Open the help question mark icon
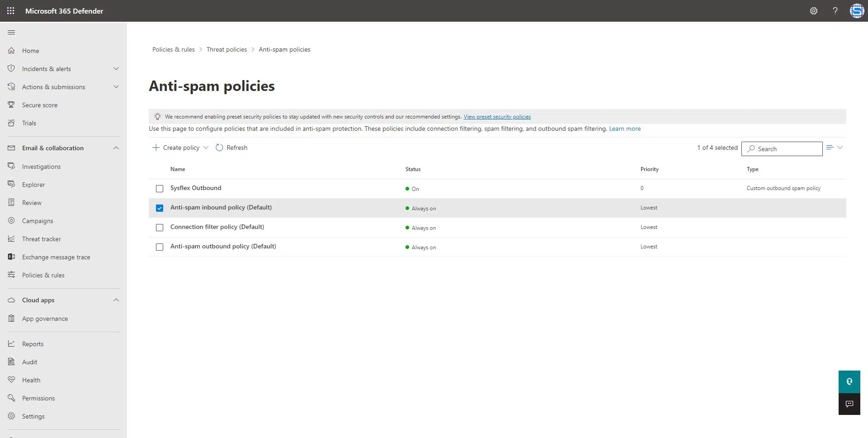 pos(835,11)
